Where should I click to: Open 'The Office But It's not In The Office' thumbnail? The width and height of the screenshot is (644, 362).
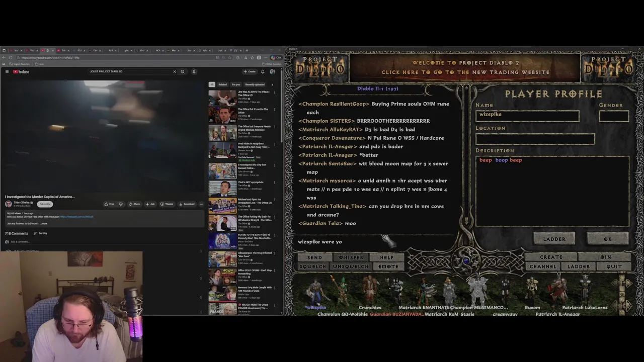pos(222,115)
